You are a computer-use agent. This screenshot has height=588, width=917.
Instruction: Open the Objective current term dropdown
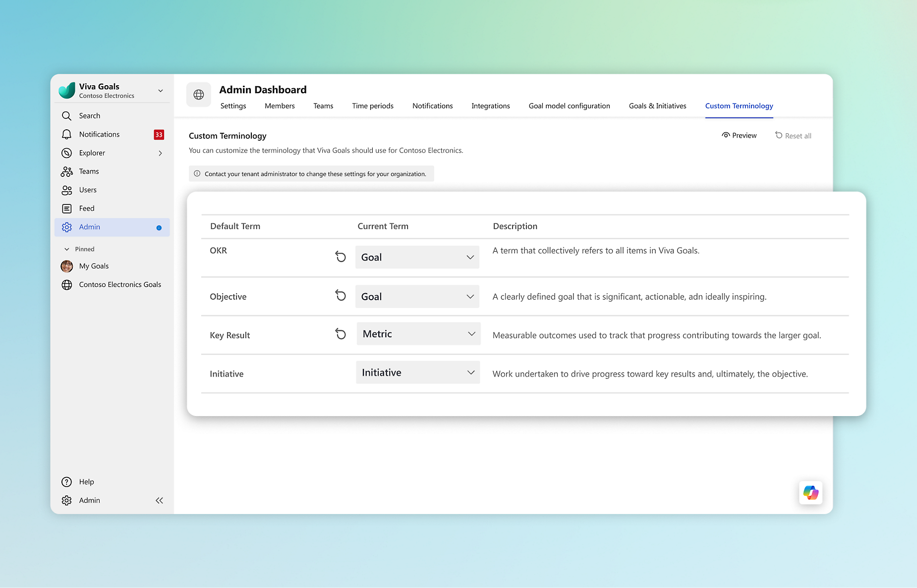(x=417, y=296)
